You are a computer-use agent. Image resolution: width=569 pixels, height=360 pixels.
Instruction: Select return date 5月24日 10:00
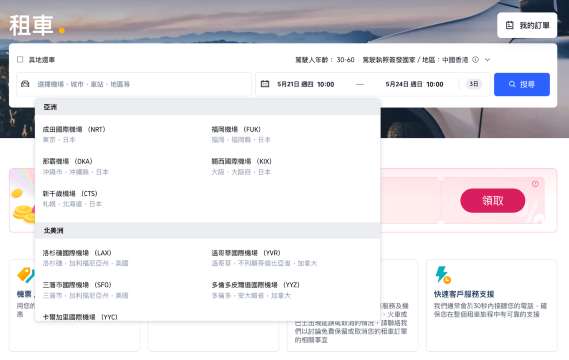pyautogui.click(x=414, y=84)
